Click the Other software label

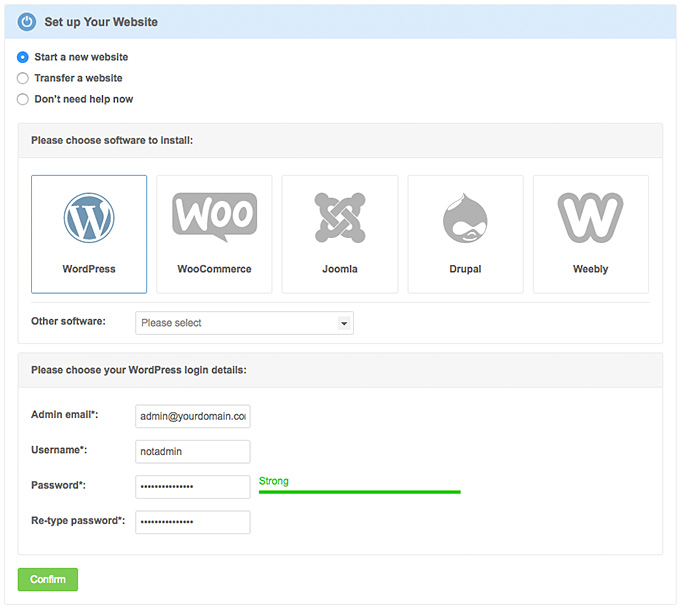(68, 321)
